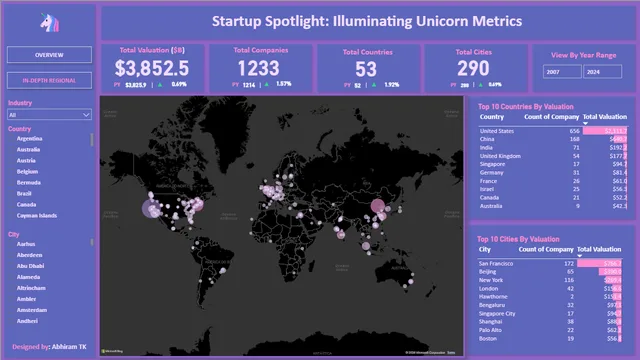Click the City list scrollbar
Image resolution: width=640 pixels, height=360 pixels.
click(92, 242)
